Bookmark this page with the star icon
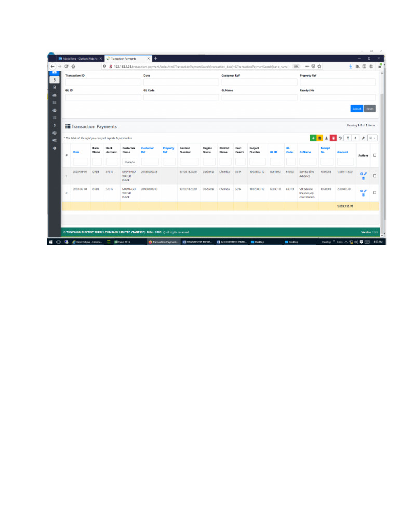 320,66
